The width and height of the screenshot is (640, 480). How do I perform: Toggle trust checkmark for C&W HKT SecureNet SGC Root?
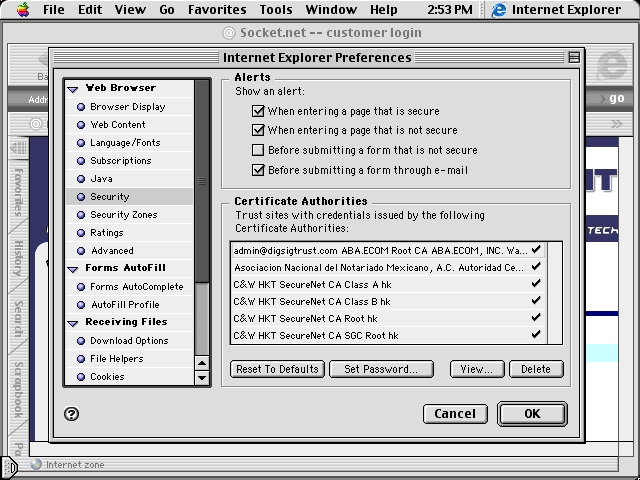pos(536,334)
